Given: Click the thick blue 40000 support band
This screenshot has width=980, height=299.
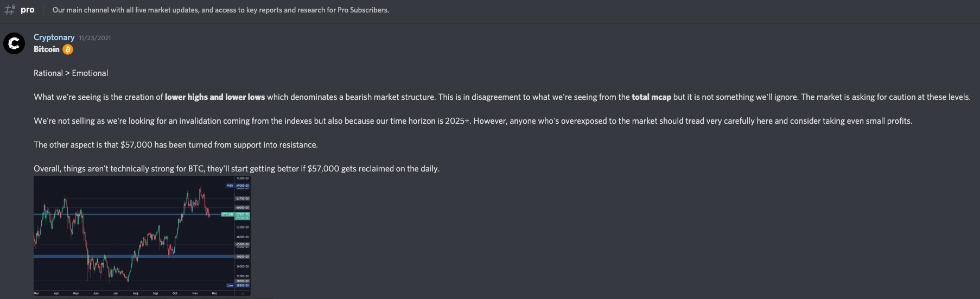Looking at the screenshot, I should pos(130,256).
